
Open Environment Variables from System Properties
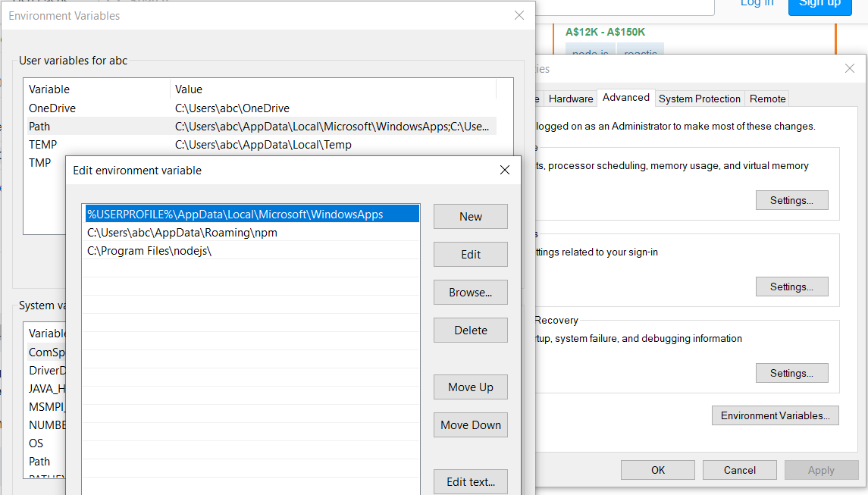pyautogui.click(x=775, y=415)
